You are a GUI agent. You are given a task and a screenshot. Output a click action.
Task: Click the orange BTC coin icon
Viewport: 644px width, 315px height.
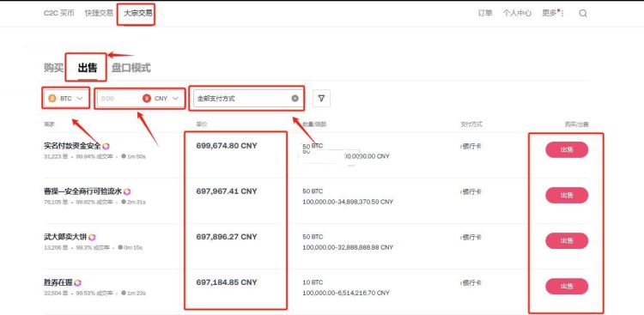[52, 98]
